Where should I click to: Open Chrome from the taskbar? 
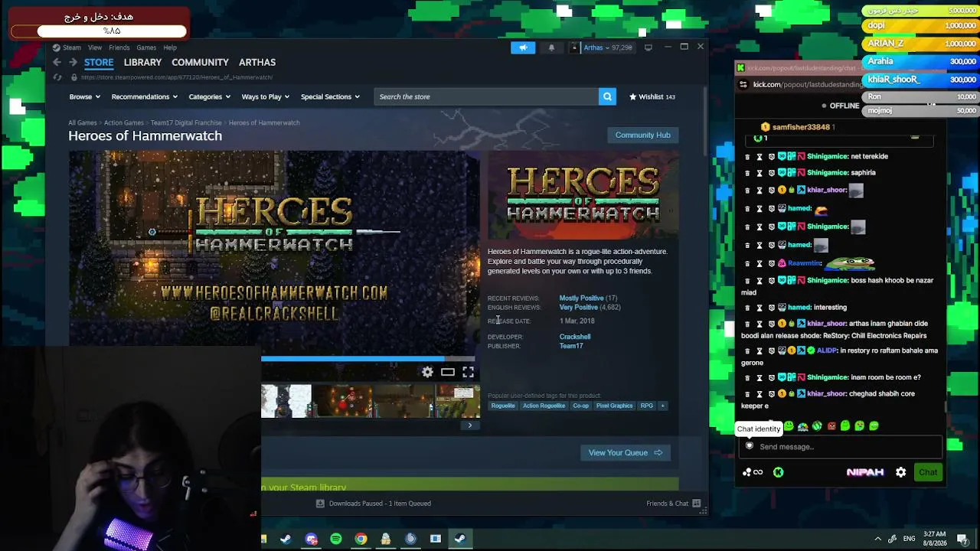point(361,539)
